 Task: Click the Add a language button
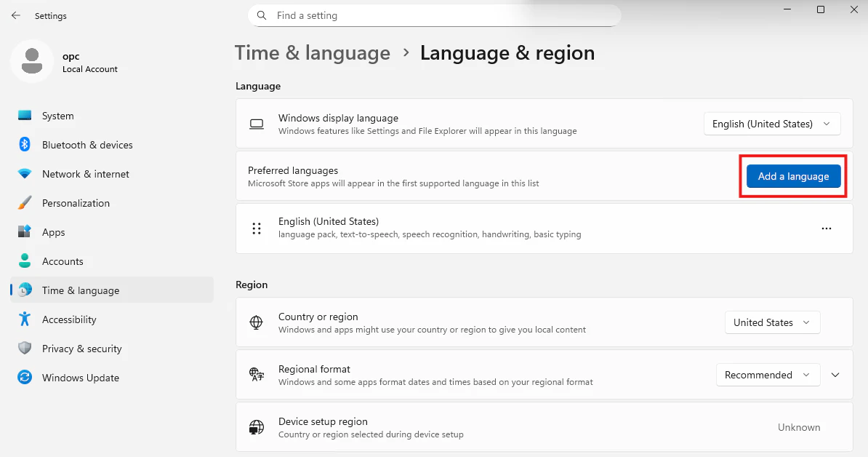tap(793, 176)
